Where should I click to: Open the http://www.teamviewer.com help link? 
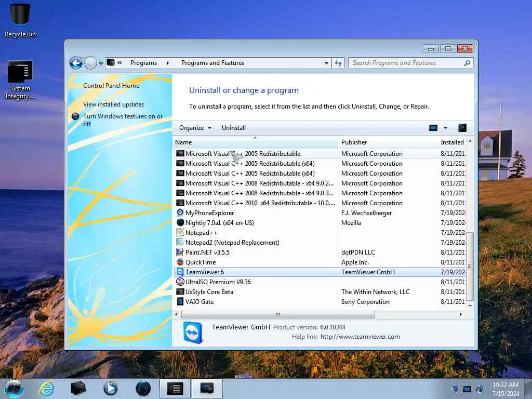(x=360, y=337)
